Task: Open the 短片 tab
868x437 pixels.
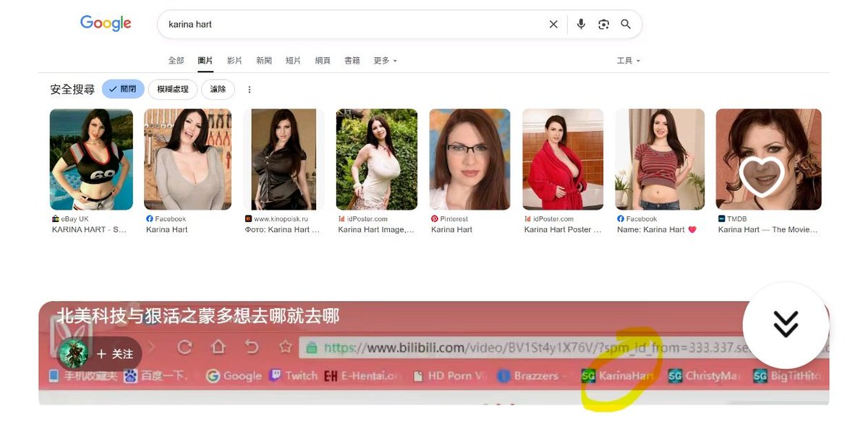Action: point(293,61)
